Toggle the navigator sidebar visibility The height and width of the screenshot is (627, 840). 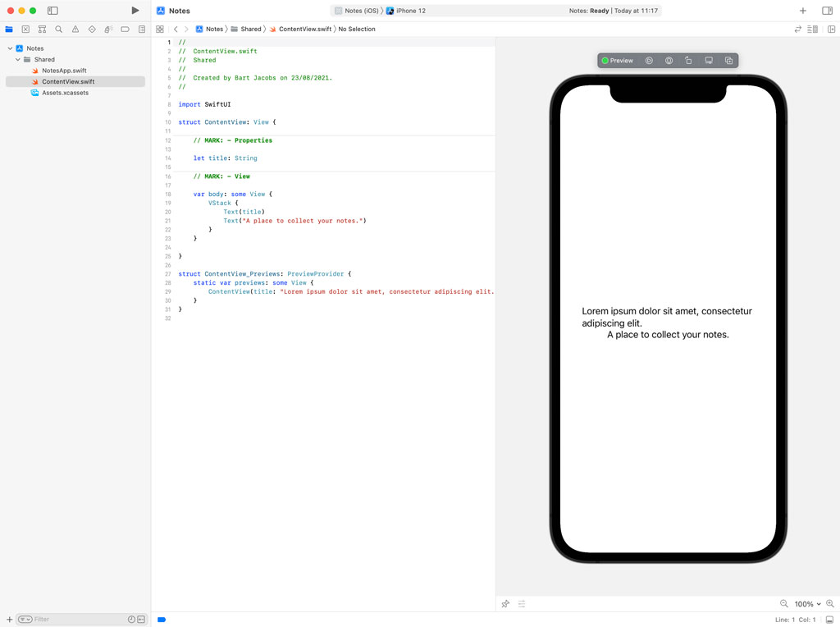click(x=52, y=10)
